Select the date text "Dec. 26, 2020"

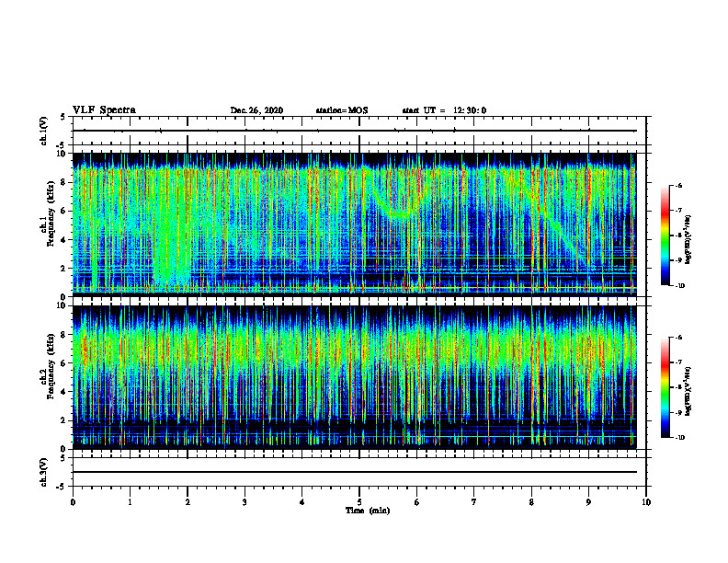[x=256, y=110]
